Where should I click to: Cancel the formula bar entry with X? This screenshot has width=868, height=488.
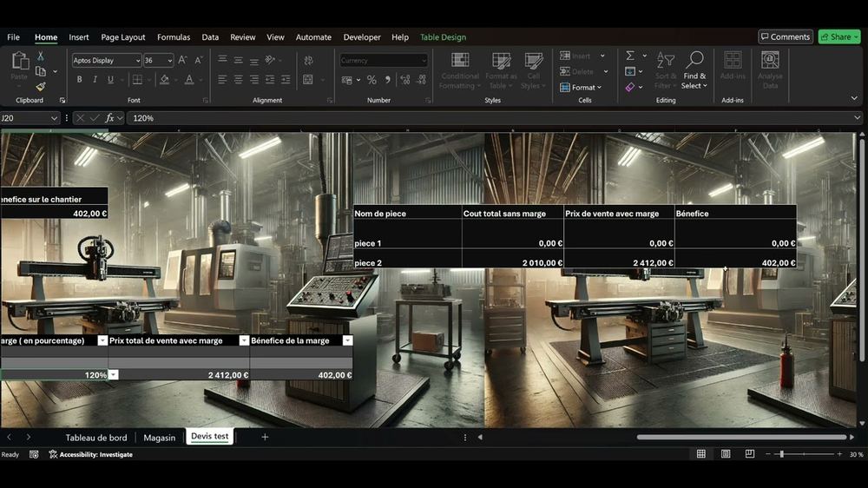pyautogui.click(x=80, y=118)
